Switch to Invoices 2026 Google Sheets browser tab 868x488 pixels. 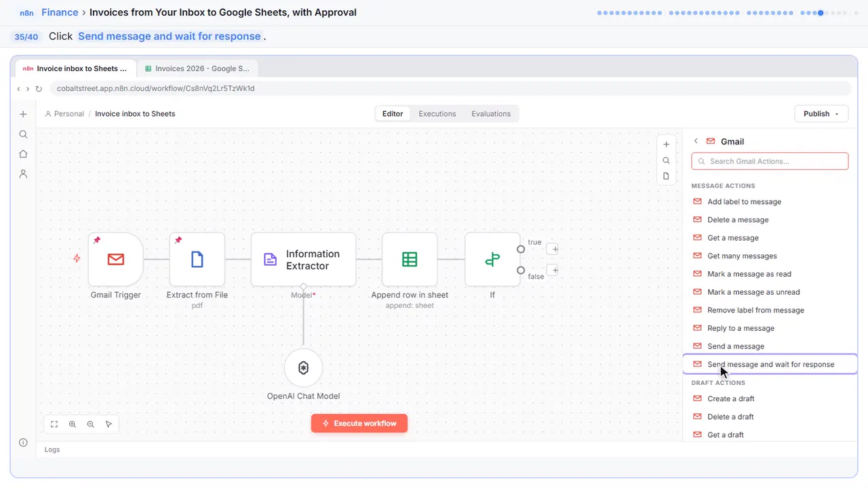click(197, 68)
